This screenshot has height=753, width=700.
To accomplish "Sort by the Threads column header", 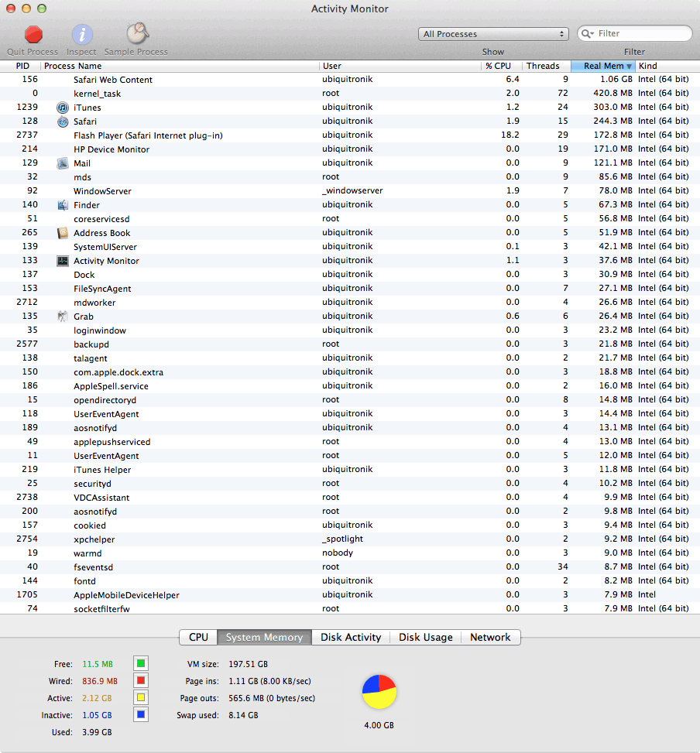I will (547, 66).
